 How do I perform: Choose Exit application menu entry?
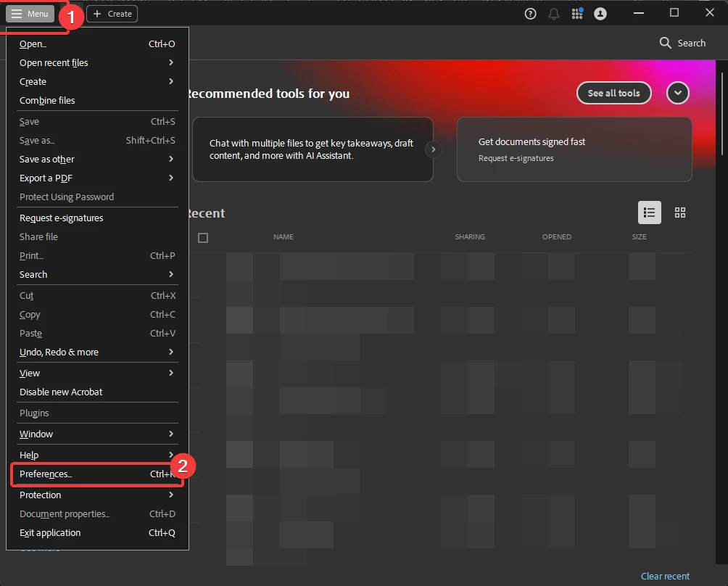[x=97, y=532]
